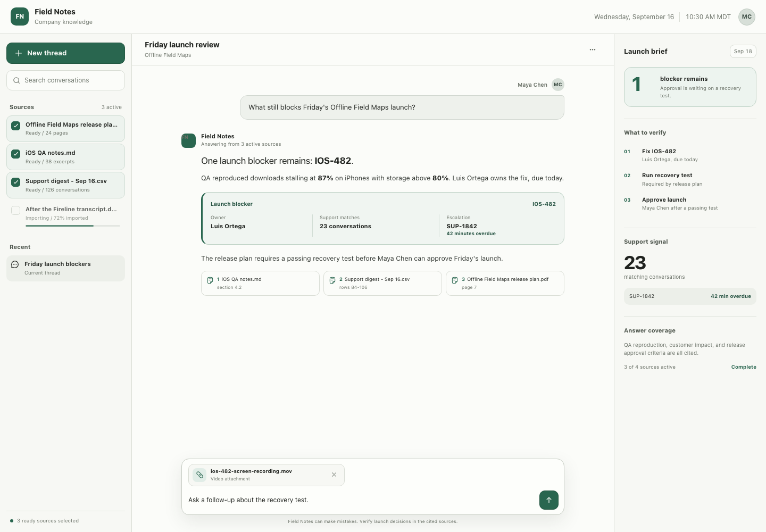Click owner Luis Ortega in blocker card
The width and height of the screenshot is (766, 532).
[228, 226]
